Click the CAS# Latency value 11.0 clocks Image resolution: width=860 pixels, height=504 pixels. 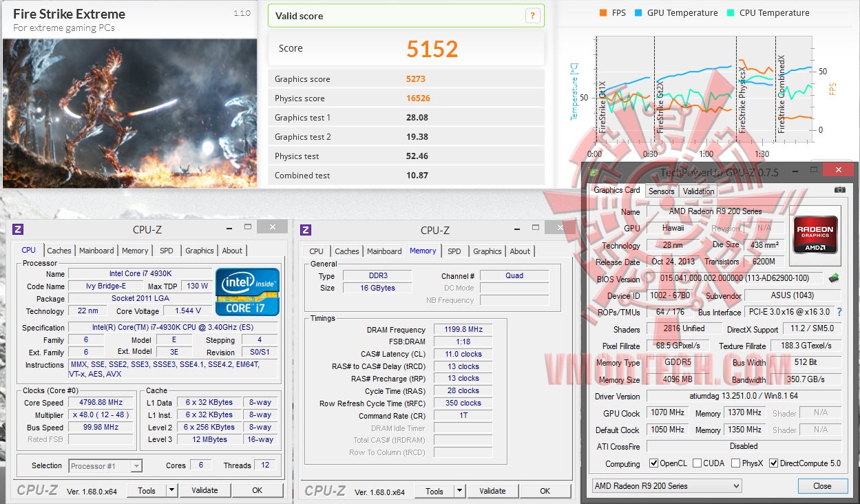pyautogui.click(x=463, y=354)
